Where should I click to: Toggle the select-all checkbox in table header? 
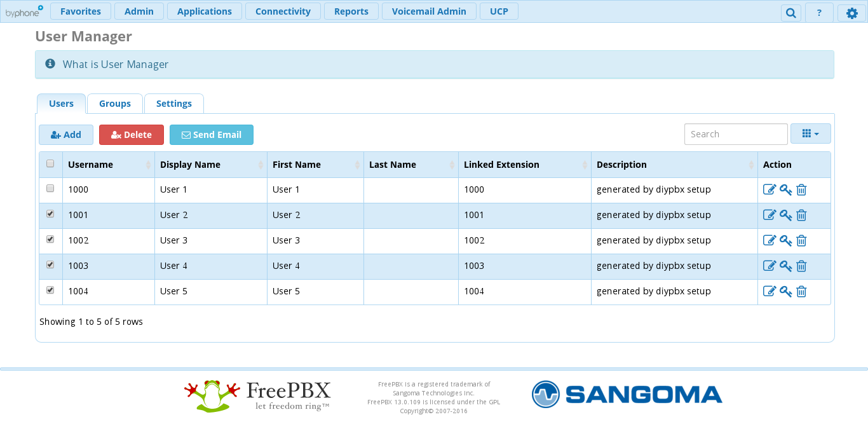[50, 164]
